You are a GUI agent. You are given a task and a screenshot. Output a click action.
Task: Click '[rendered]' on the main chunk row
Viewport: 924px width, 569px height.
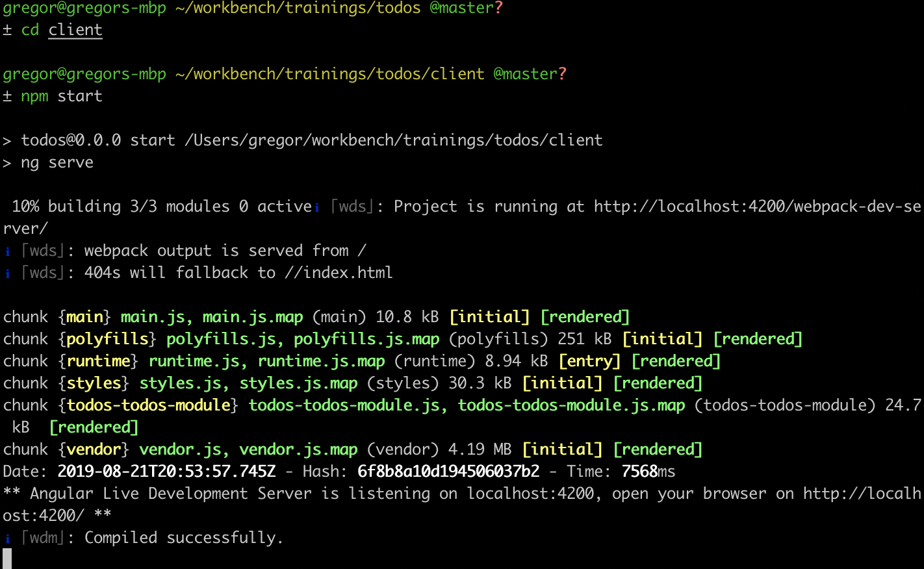(x=585, y=317)
